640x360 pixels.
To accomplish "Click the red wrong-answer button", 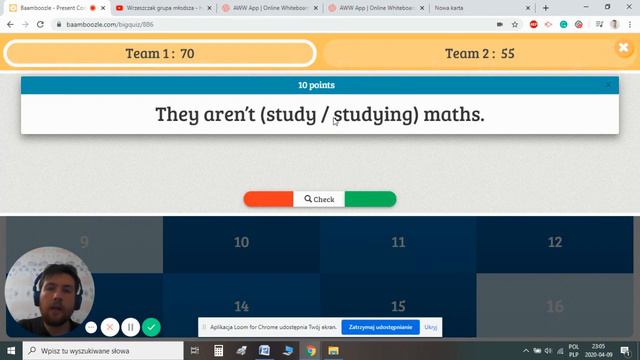I will (x=268, y=199).
